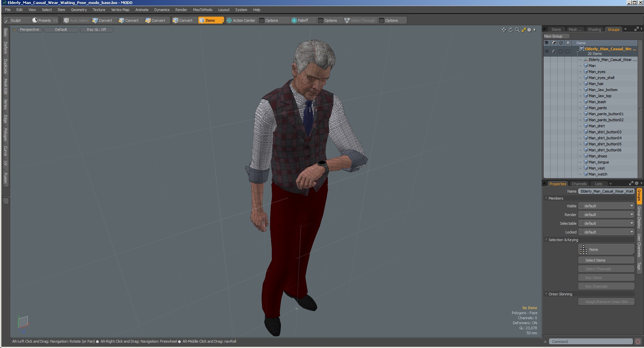Screen dimensions: 644x348
Task: Click the Select Items button
Action: click(x=606, y=260)
